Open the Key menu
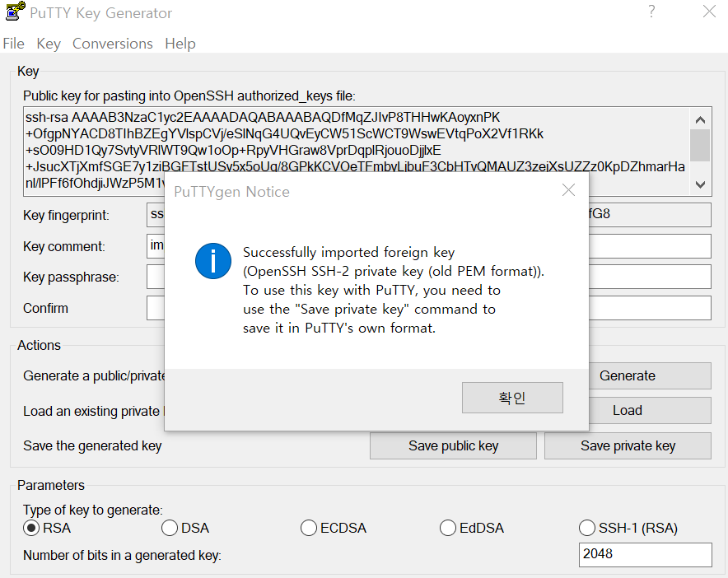This screenshot has height=578, width=728. pos(49,44)
